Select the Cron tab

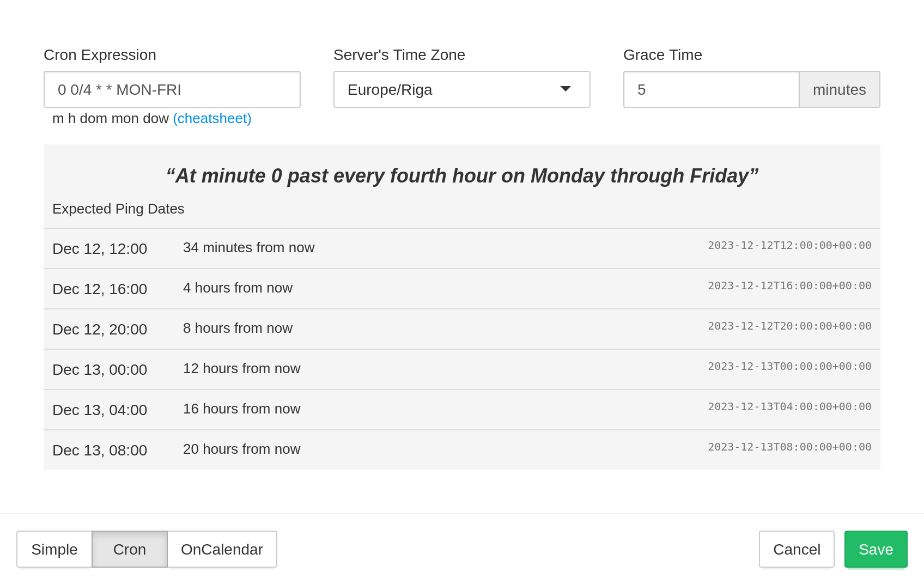(130, 549)
